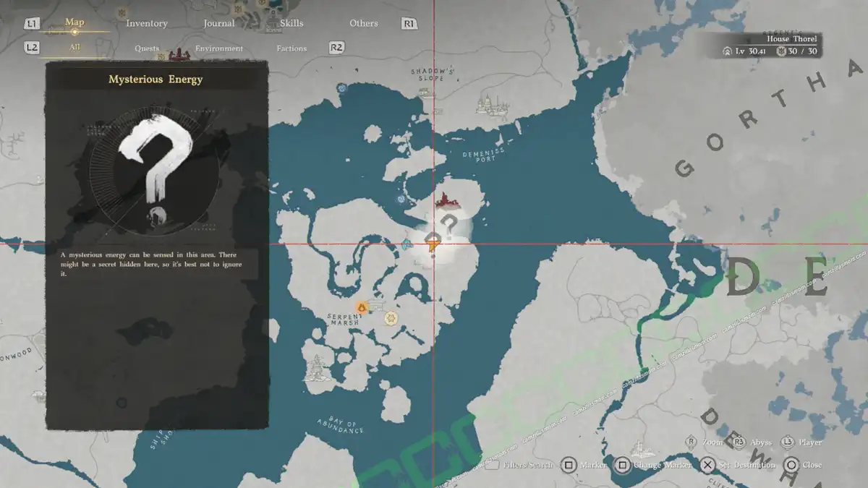The width and height of the screenshot is (868, 488).
Task: Filter map by Environment
Action: coord(218,48)
